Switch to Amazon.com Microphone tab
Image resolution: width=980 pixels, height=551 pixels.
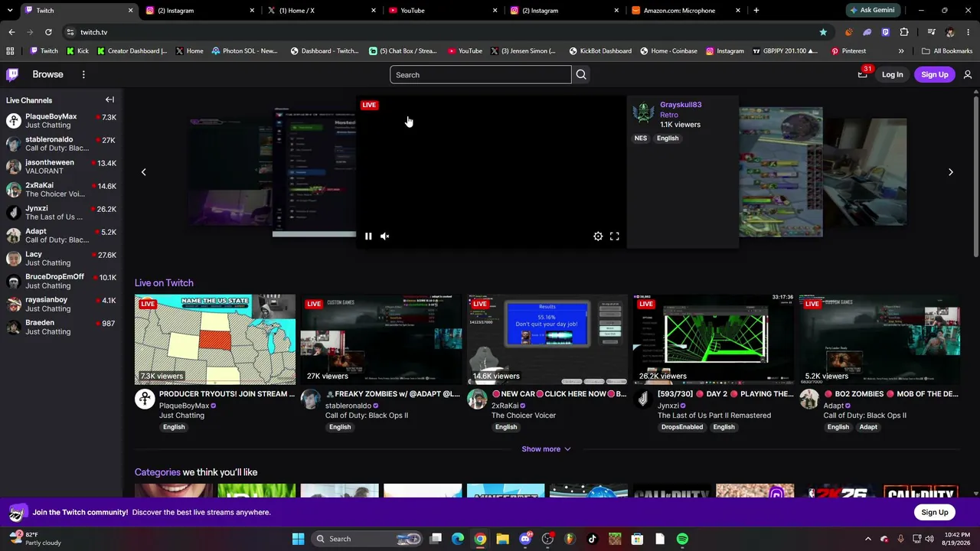point(687,11)
